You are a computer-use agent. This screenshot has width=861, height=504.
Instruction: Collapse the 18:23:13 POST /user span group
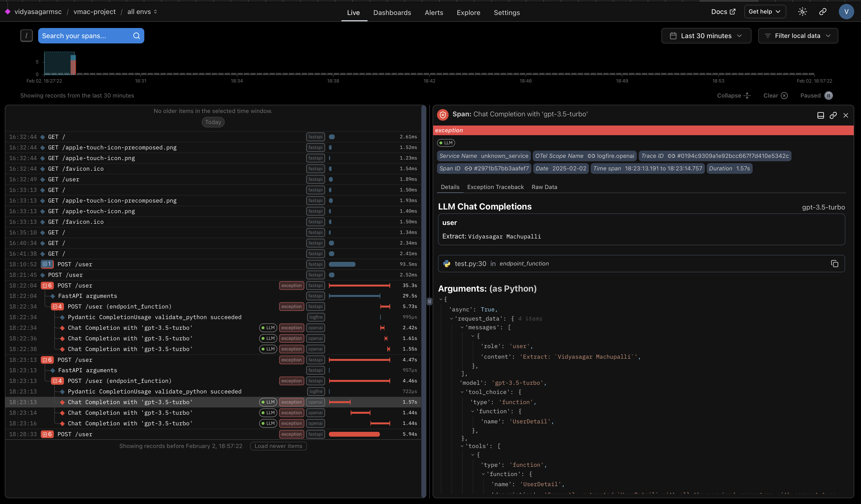tap(47, 359)
